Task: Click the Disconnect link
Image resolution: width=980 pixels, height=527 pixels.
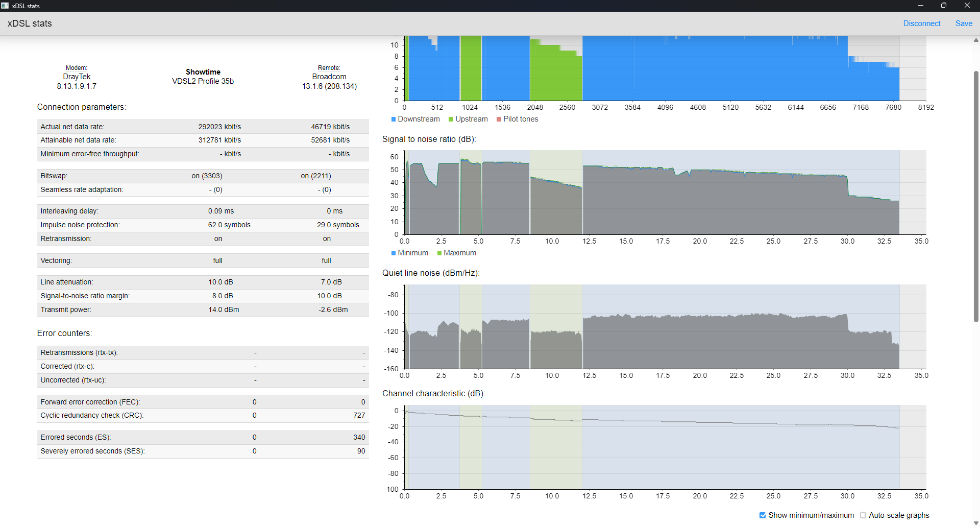Action: [921, 23]
